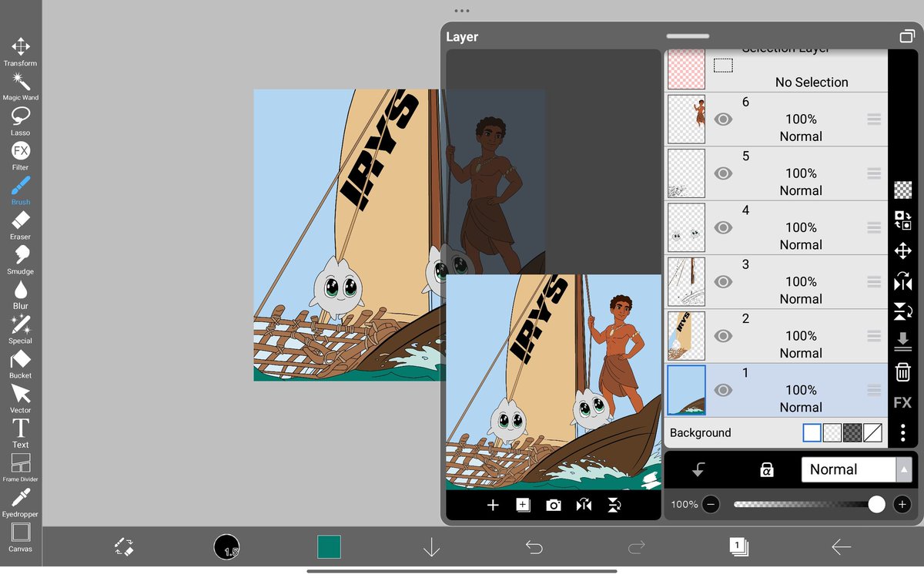Choose white background option
Screen dimensions: 924x578
click(x=812, y=432)
